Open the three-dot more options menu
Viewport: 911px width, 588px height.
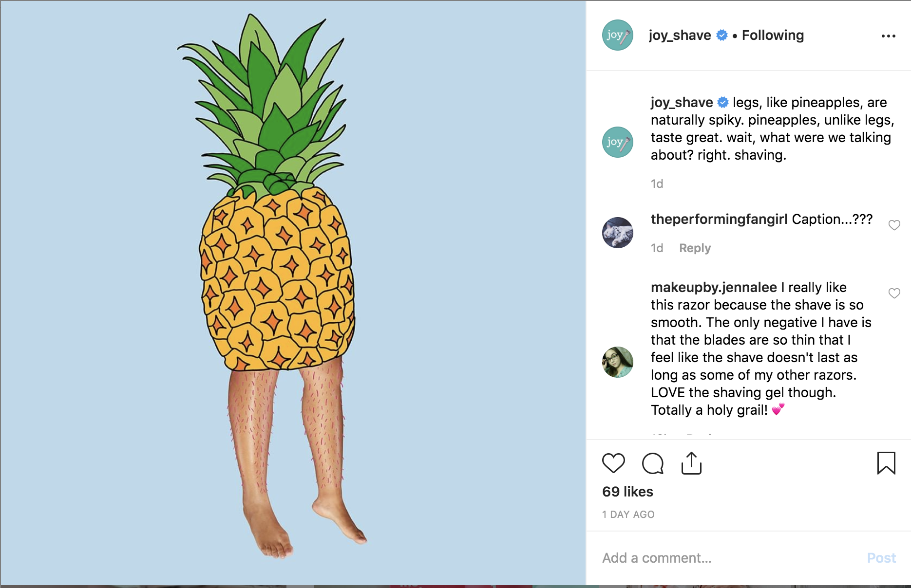tap(888, 36)
